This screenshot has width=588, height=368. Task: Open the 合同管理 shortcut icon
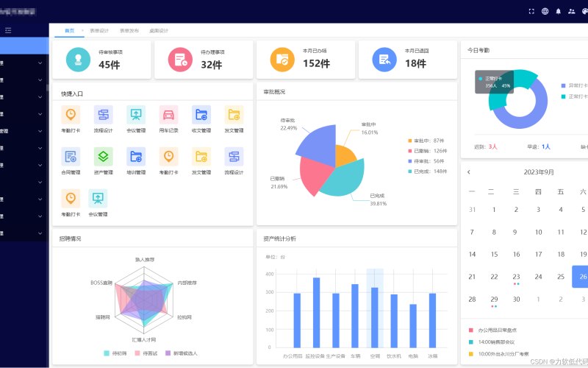[x=71, y=156]
